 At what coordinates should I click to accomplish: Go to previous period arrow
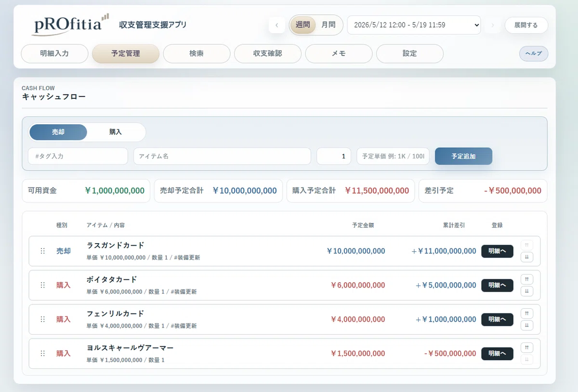[x=276, y=25]
